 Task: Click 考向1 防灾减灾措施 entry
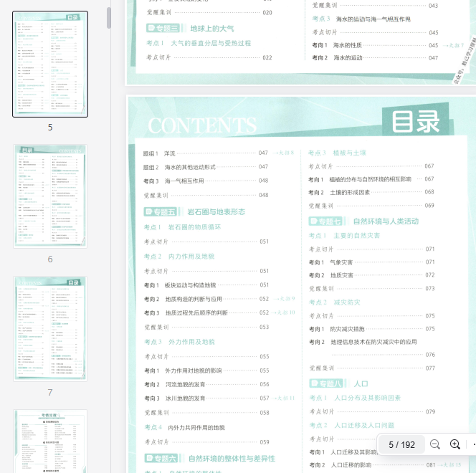(x=372, y=329)
